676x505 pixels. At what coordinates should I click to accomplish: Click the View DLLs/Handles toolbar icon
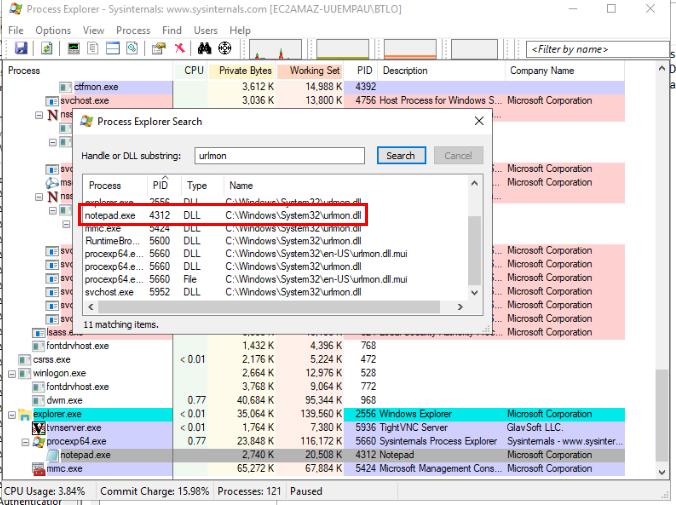pyautogui.click(x=132, y=48)
